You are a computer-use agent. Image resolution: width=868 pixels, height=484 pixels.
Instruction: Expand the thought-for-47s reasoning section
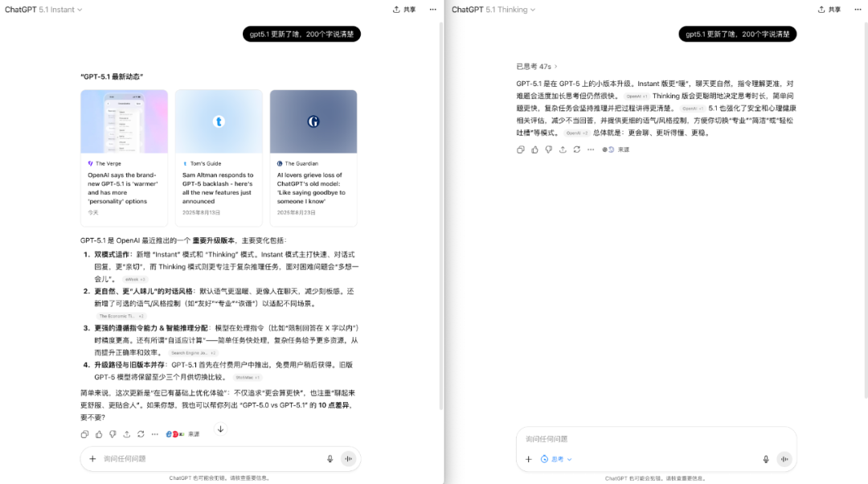tap(537, 67)
